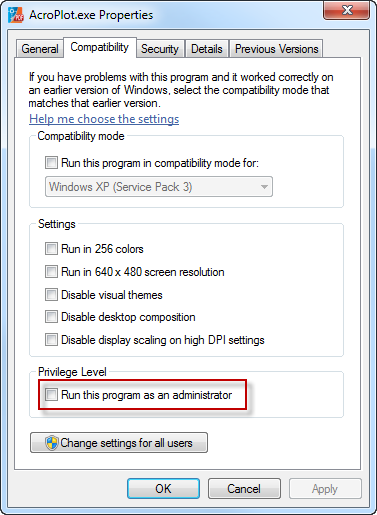Select the Details tab

click(x=207, y=49)
